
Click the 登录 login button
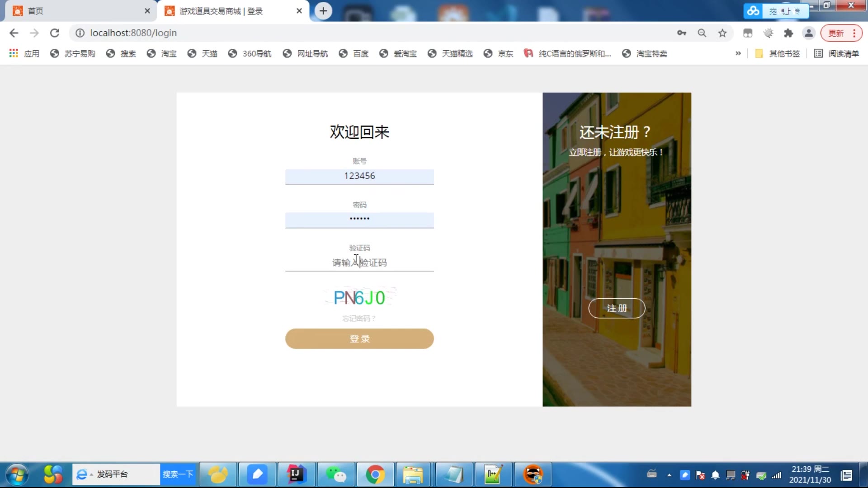(x=359, y=338)
